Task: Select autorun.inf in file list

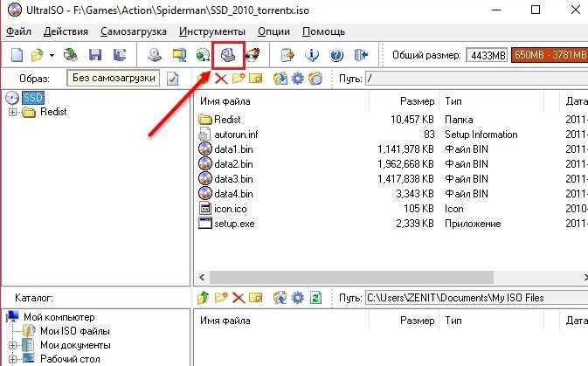Action: tap(236, 135)
